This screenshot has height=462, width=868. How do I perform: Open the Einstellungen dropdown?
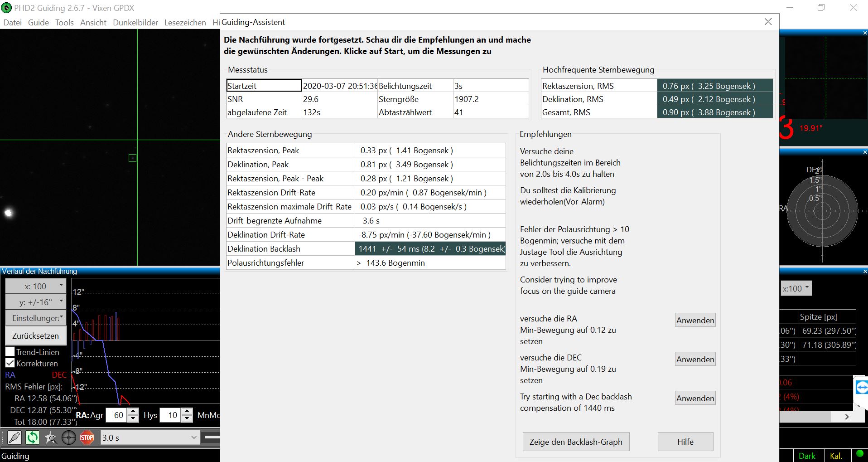tap(36, 318)
